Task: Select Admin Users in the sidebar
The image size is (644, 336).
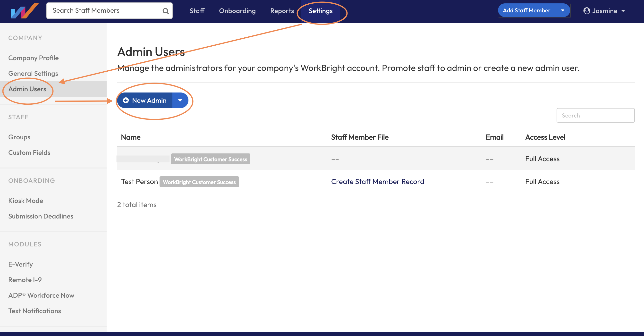Action: (27, 89)
